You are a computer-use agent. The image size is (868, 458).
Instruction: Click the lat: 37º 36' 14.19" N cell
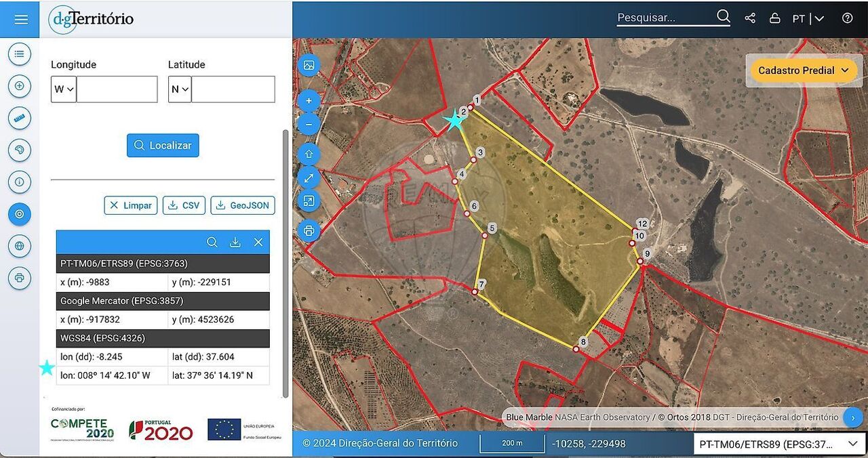(x=218, y=375)
